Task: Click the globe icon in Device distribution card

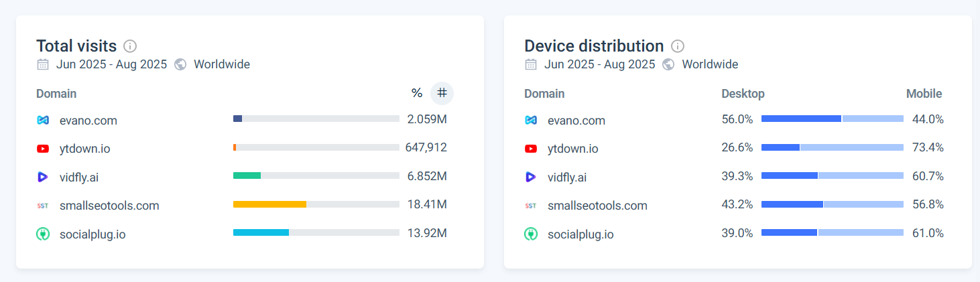Action: point(668,65)
